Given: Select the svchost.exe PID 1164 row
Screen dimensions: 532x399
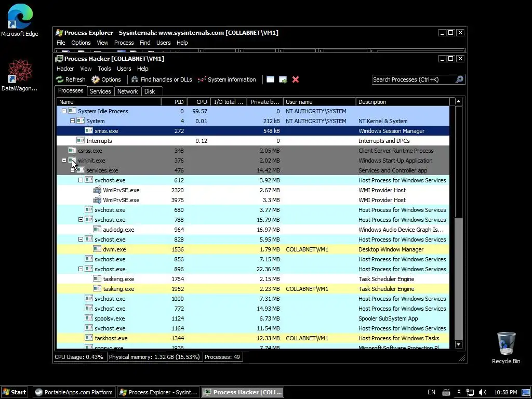Looking at the screenshot, I should [x=253, y=328].
